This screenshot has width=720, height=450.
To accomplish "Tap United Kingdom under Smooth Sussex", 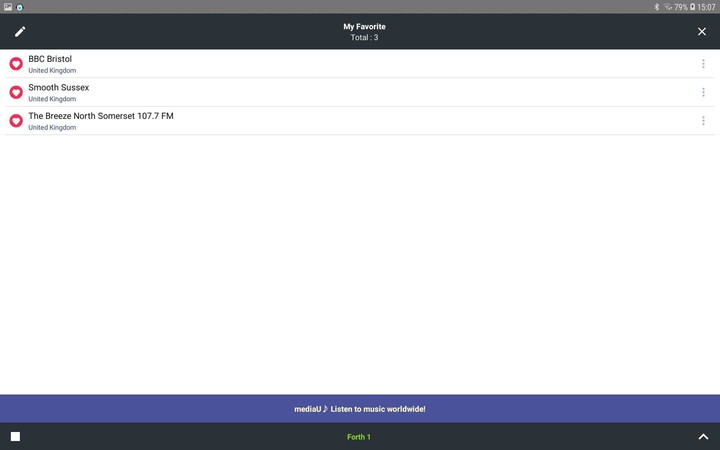I will tap(52, 99).
